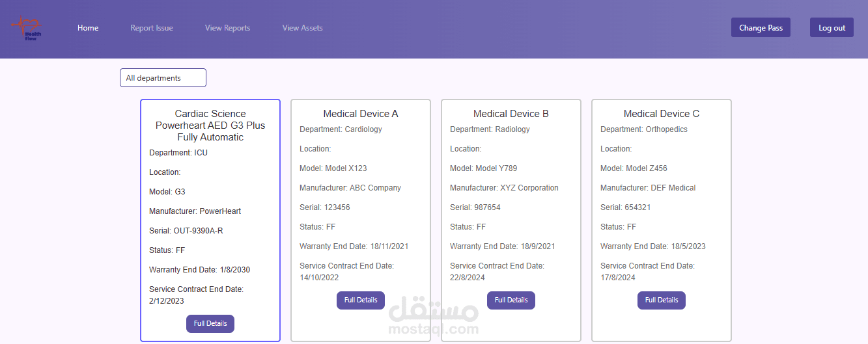
Task: View Full Details of Medical Device A
Action: [361, 300]
